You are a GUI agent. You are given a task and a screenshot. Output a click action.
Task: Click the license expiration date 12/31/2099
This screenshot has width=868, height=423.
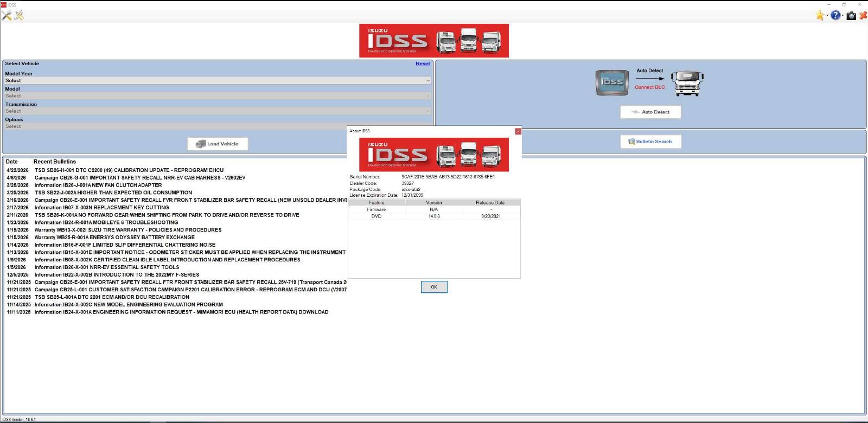tap(412, 195)
